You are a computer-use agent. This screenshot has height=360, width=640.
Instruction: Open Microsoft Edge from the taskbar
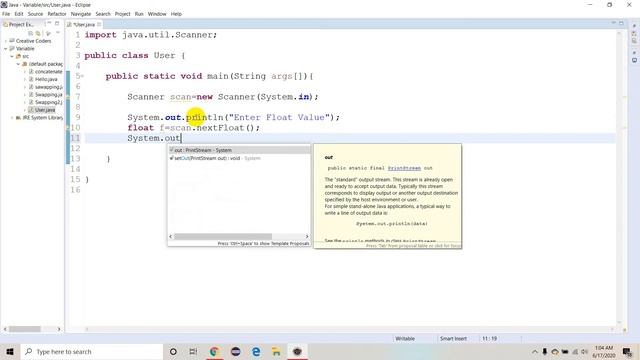tap(256, 351)
